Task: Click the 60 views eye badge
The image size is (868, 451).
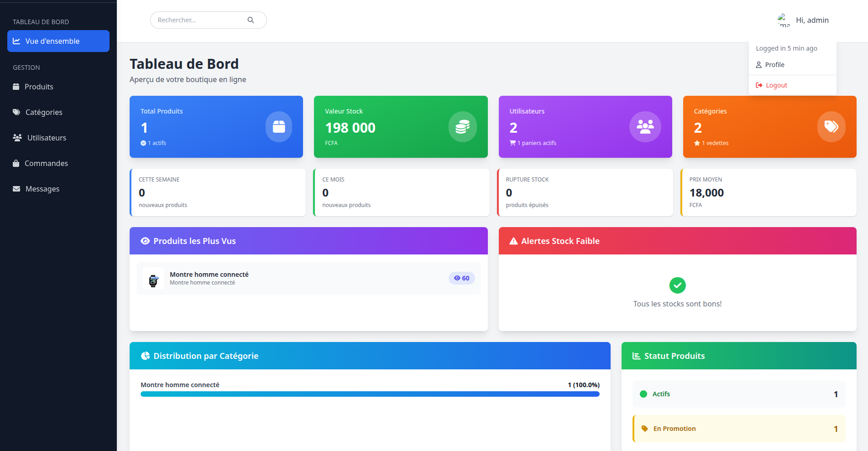Action: click(461, 278)
